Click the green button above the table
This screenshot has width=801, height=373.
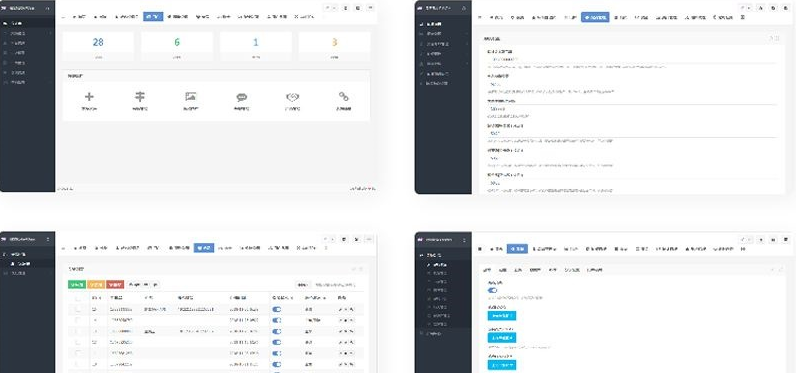(x=77, y=285)
